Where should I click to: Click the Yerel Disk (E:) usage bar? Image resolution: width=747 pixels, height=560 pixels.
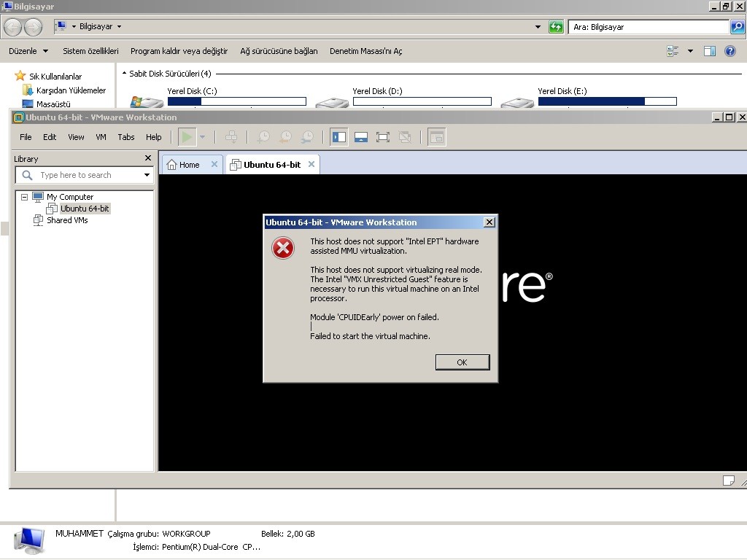pyautogui.click(x=608, y=101)
